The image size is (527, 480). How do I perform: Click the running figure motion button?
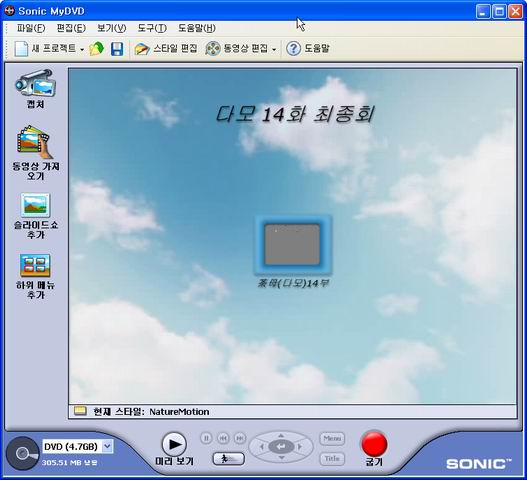click(x=229, y=458)
